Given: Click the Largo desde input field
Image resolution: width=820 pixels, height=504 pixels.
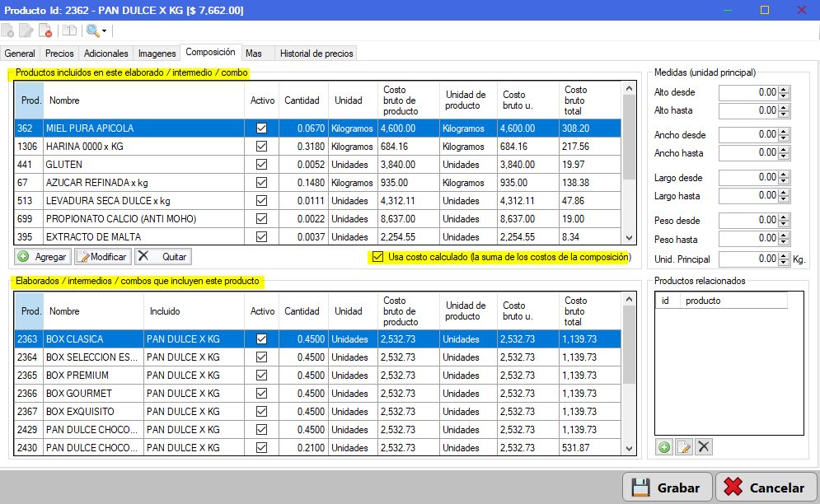Looking at the screenshot, I should [x=748, y=177].
